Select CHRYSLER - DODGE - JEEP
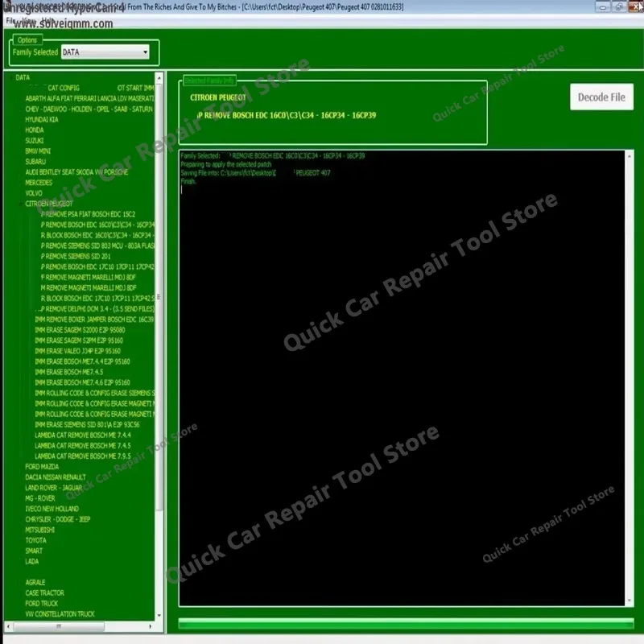 [57, 519]
